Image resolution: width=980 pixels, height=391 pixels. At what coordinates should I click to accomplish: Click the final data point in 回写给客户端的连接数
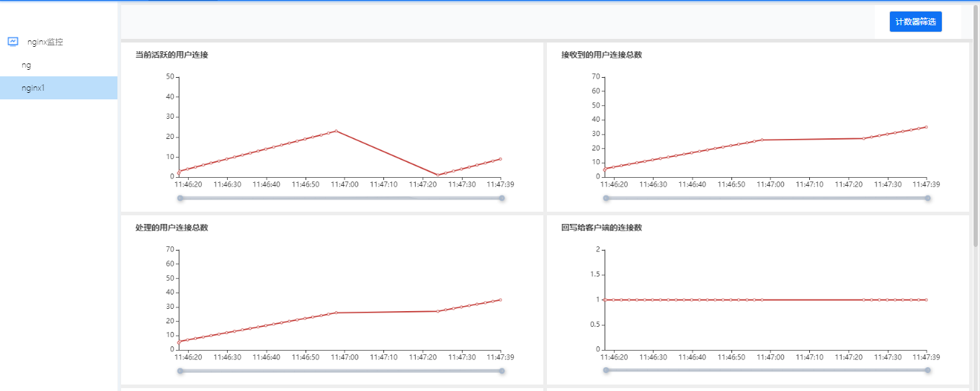[926, 300]
